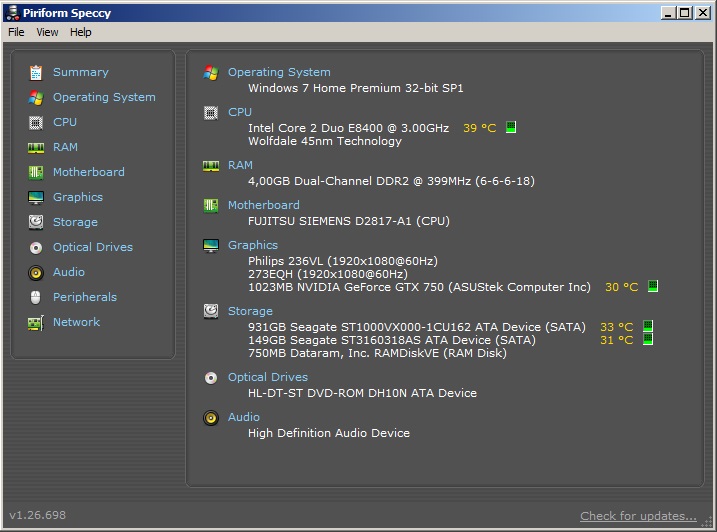Select Summary in the sidebar

81,72
